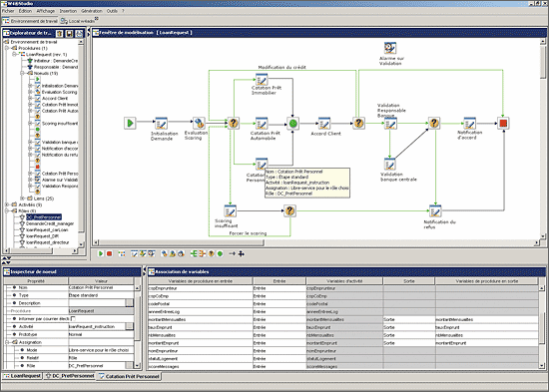
Task: Expand the Liens (25) tree node
Action: coord(22,198)
